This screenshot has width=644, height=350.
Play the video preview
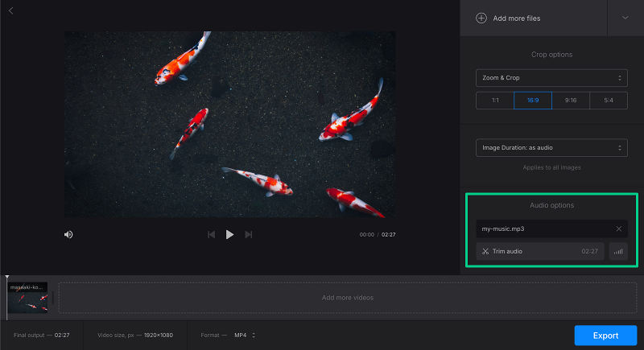[x=229, y=235]
